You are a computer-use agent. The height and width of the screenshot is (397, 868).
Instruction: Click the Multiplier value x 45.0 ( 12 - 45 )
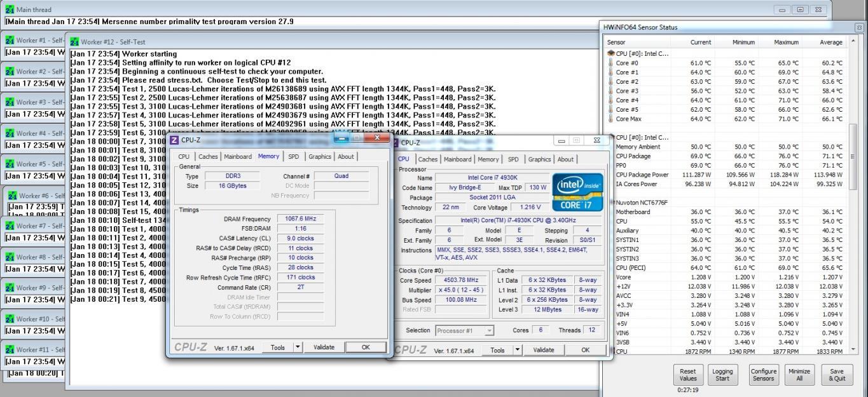tap(462, 290)
